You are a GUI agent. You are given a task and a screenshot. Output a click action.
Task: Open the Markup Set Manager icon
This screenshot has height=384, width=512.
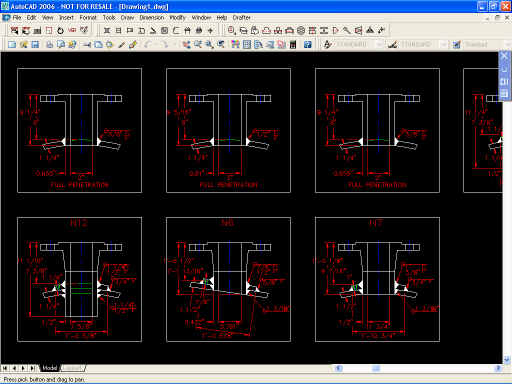point(281,44)
